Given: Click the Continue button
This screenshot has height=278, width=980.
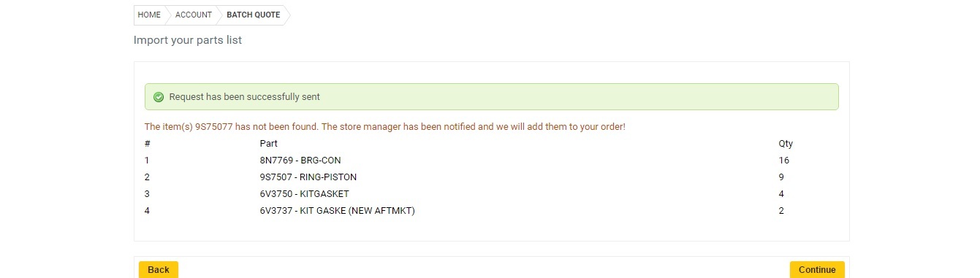Looking at the screenshot, I should [817, 269].
